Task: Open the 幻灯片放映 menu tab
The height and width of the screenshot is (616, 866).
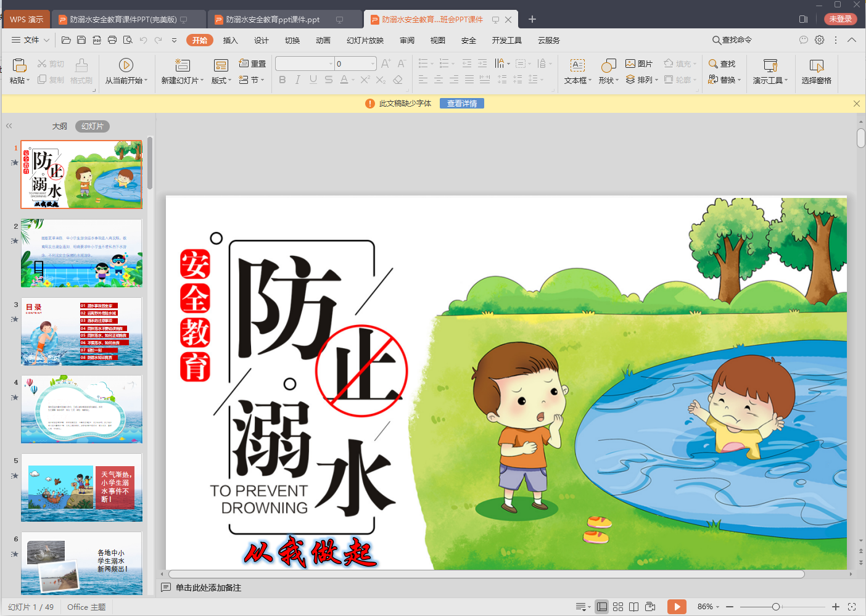Action: pyautogui.click(x=364, y=40)
